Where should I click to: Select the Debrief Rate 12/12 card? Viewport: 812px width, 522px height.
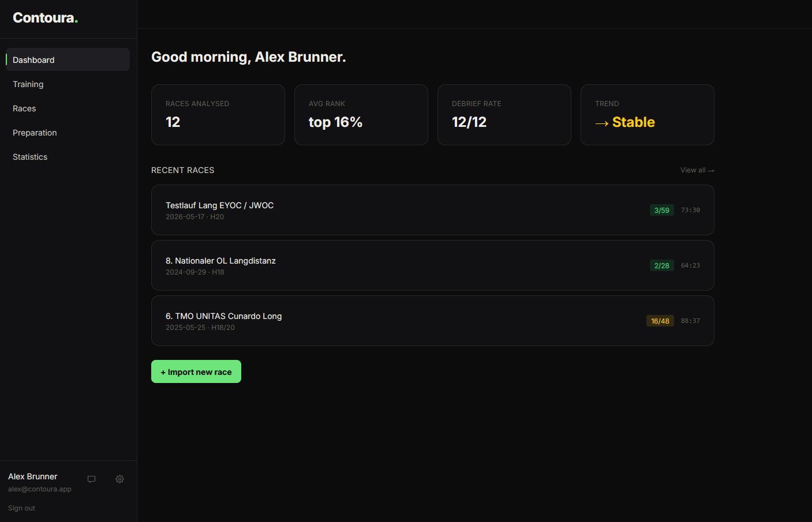click(504, 115)
